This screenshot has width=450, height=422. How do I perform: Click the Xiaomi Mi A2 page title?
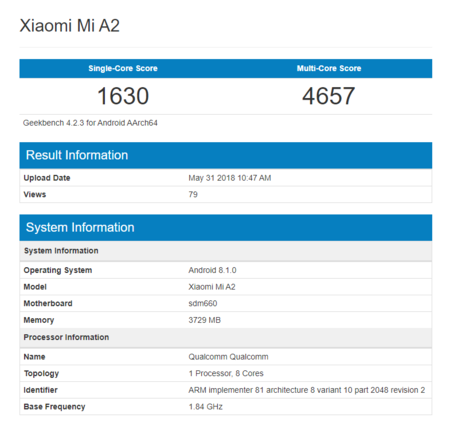pyautogui.click(x=69, y=26)
